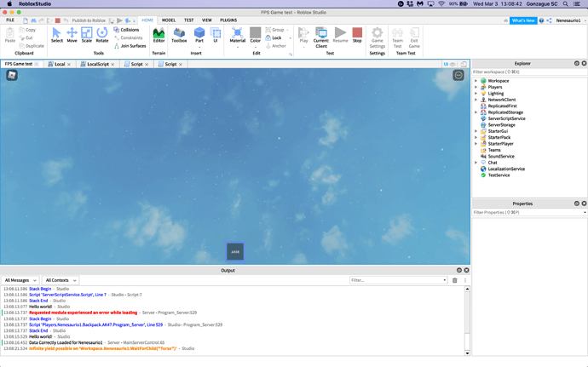Click the AK47 tool slot in viewport

(x=235, y=252)
